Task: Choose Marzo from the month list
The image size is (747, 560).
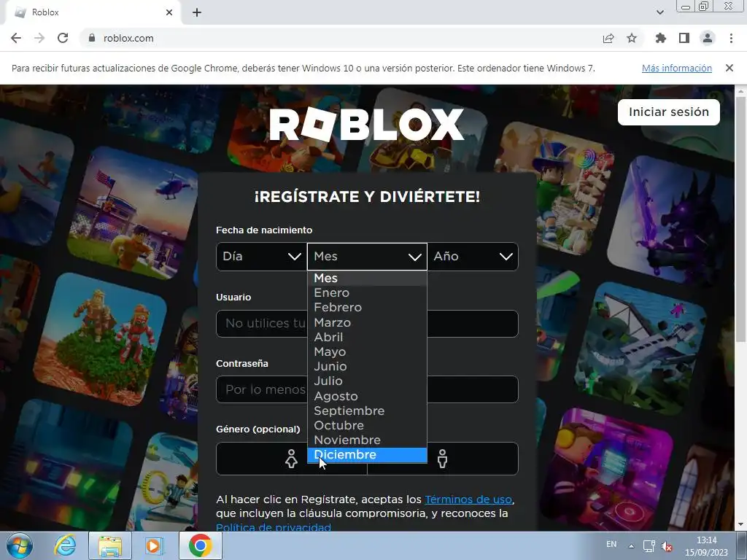Action: click(x=368, y=322)
